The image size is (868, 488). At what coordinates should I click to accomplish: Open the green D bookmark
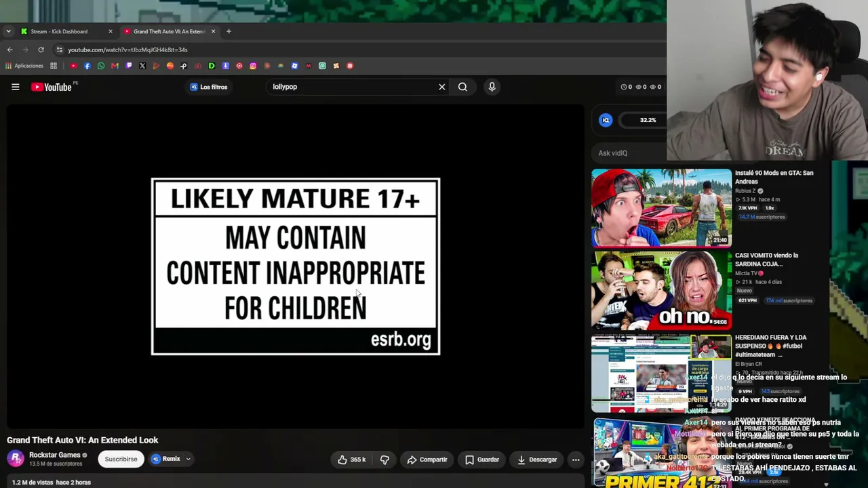point(212,66)
